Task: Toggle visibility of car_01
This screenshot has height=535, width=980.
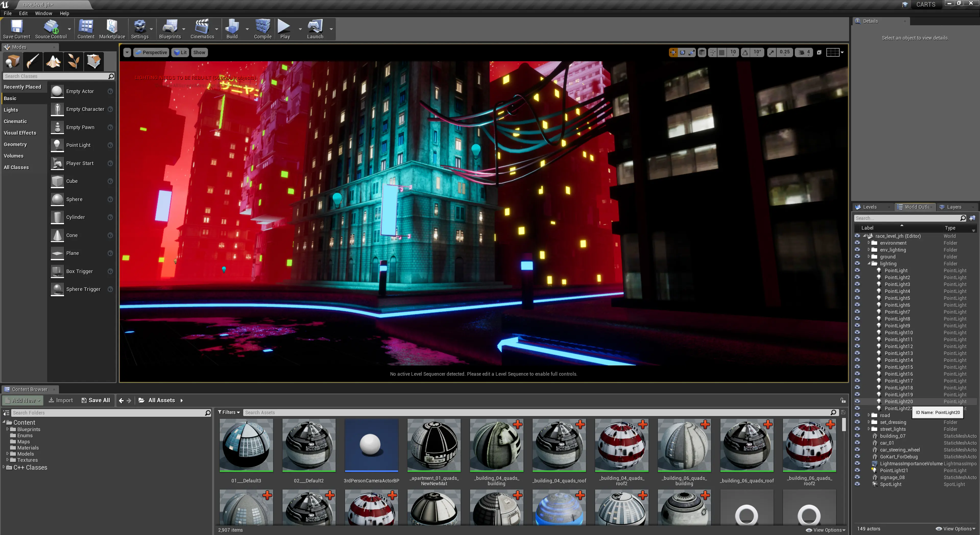Action: [x=857, y=443]
